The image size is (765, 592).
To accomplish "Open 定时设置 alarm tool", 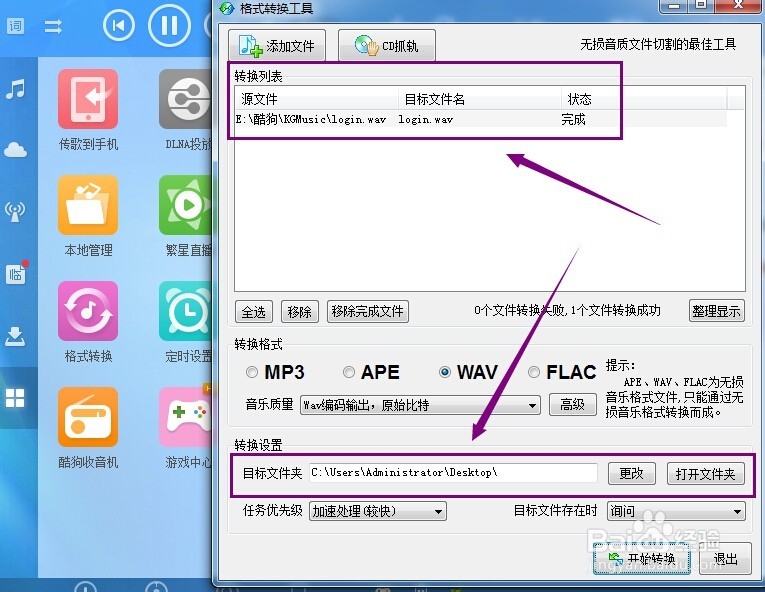I will (185, 311).
